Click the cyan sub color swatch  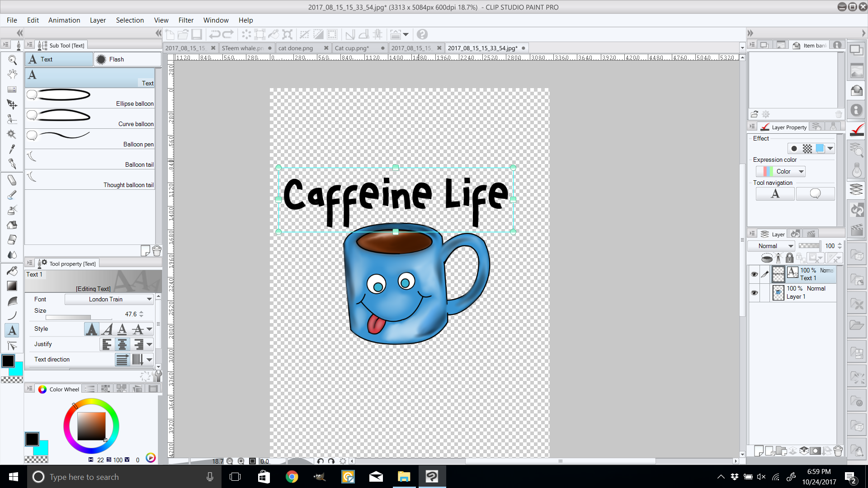point(42,449)
